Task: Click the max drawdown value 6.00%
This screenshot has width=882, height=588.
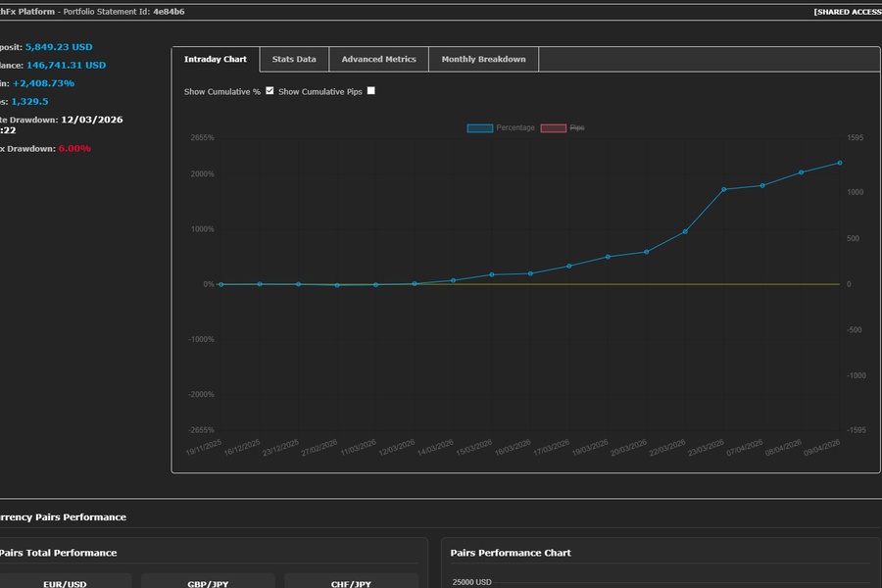Action: coord(74,149)
